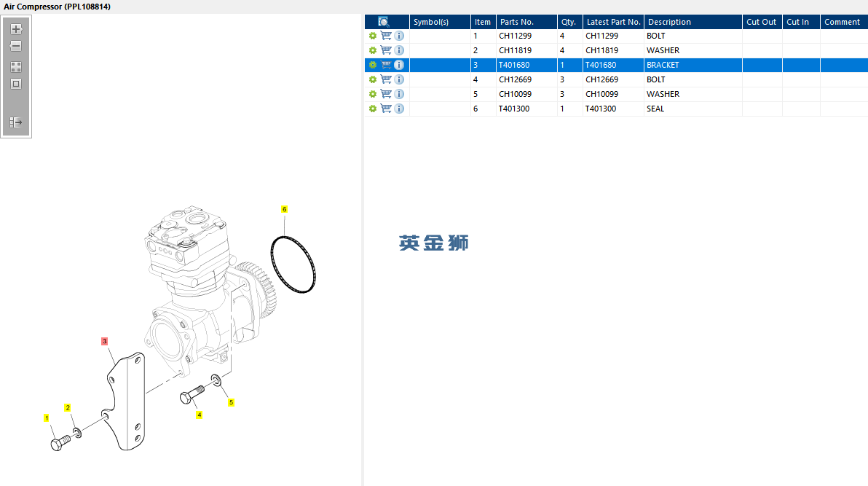Click gear icon for CH11819 washer row
Image resolution: width=868 pixels, height=486 pixels.
click(373, 50)
